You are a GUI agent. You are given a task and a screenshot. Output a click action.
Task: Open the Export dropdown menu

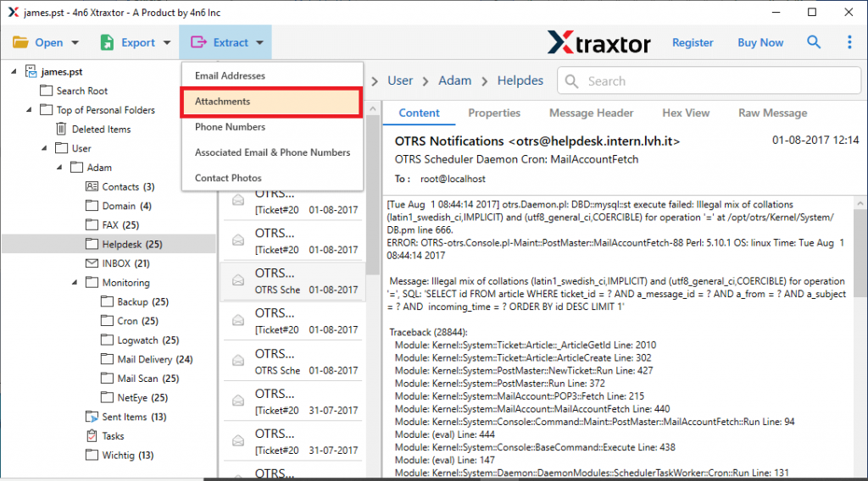tap(127, 42)
